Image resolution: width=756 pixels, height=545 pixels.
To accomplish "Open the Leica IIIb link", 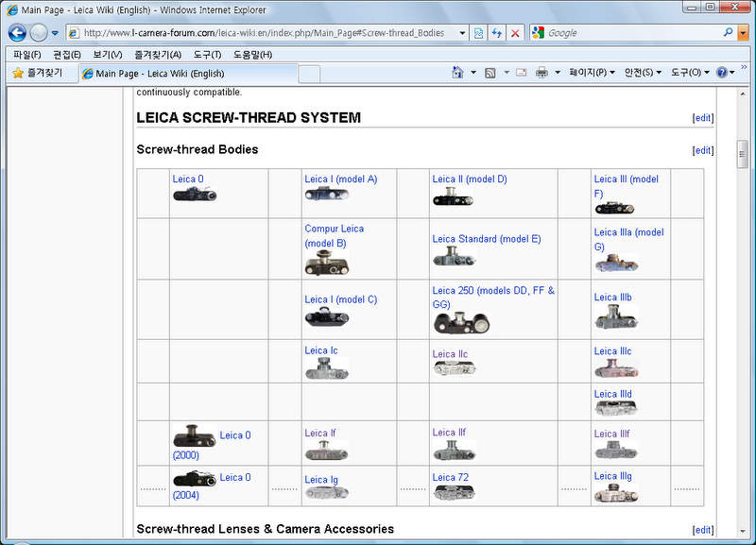I will pos(612,298).
